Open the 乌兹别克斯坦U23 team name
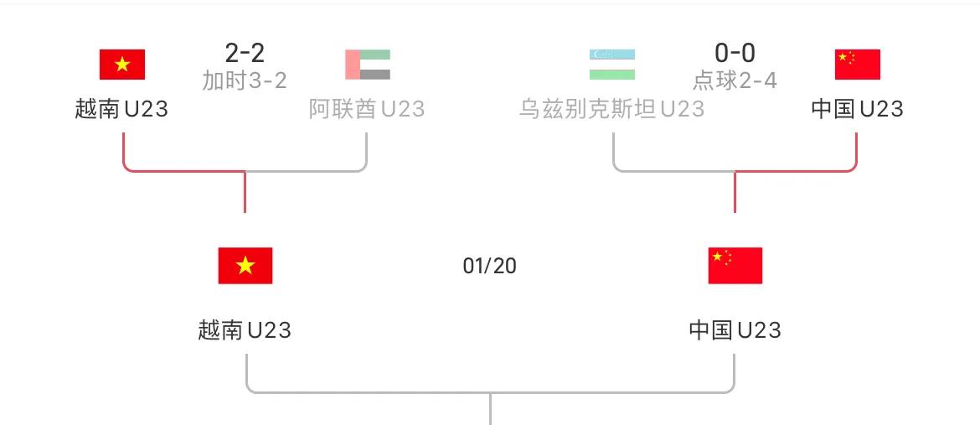 point(611,109)
